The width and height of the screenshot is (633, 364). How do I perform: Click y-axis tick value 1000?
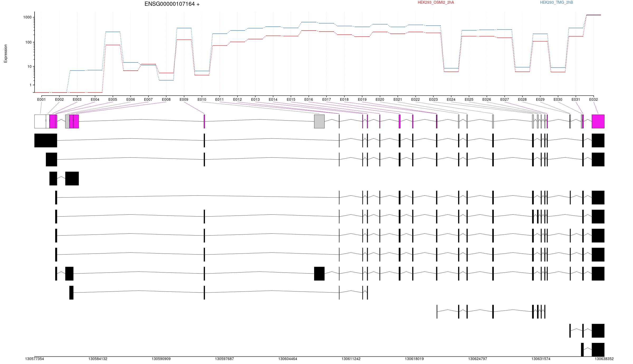click(27, 17)
